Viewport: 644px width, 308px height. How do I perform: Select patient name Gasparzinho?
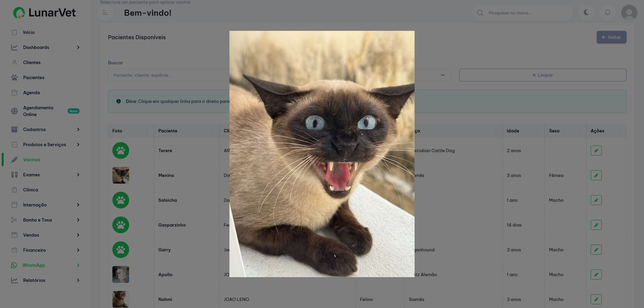click(x=172, y=225)
